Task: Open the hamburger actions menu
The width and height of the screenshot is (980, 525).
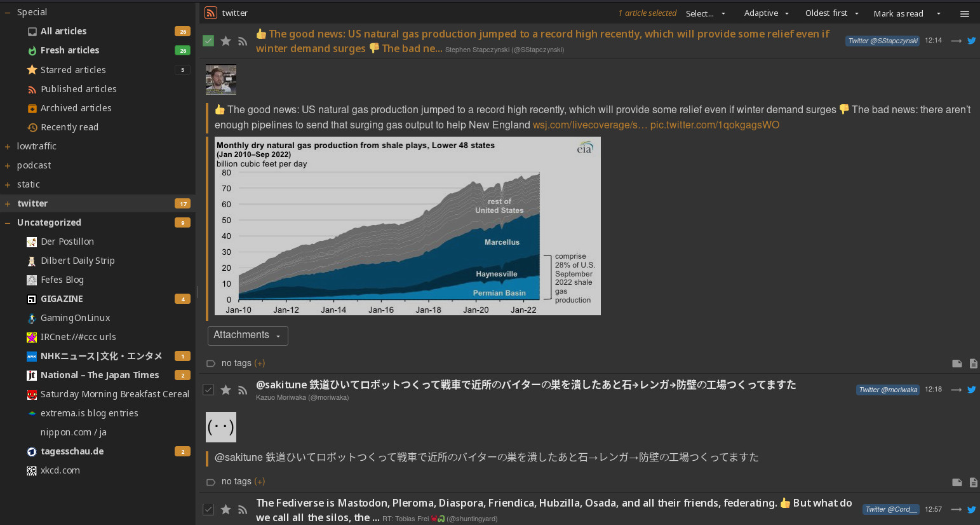Action: click(x=965, y=13)
